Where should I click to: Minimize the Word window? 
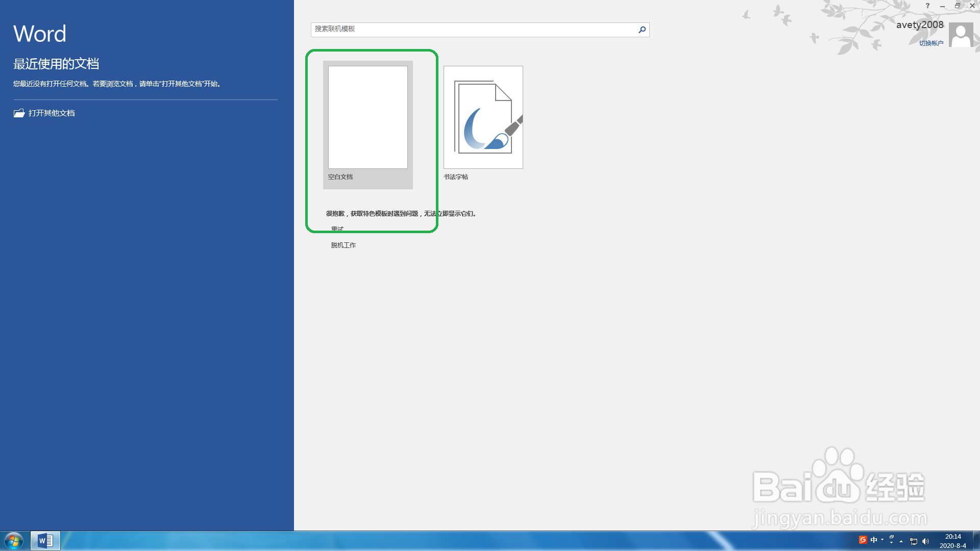tap(942, 6)
